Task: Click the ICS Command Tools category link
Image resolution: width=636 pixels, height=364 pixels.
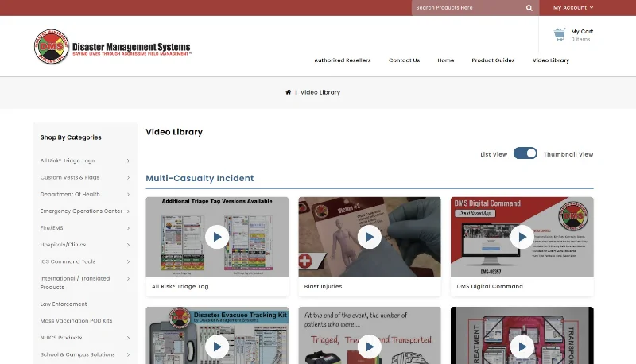Action: coord(68,261)
